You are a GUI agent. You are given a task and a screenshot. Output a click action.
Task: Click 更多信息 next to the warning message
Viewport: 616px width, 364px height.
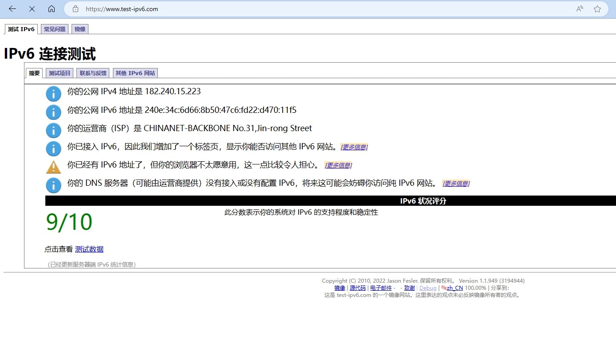point(338,165)
